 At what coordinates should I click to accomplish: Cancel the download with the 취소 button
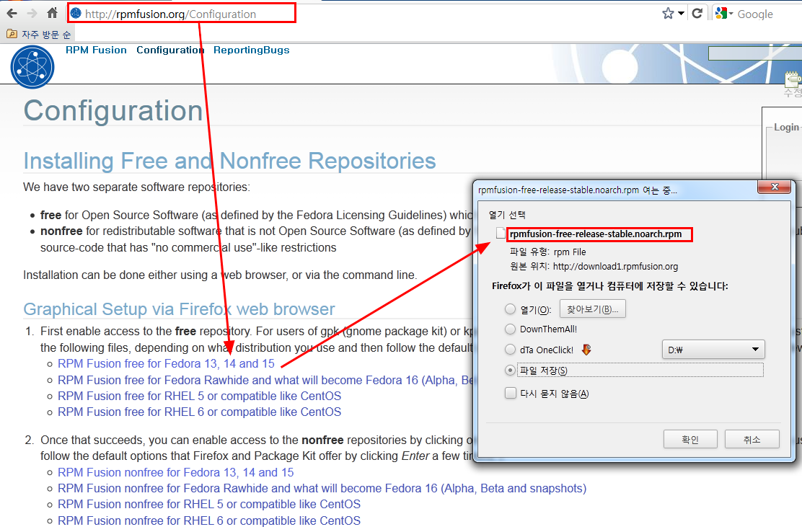click(752, 439)
